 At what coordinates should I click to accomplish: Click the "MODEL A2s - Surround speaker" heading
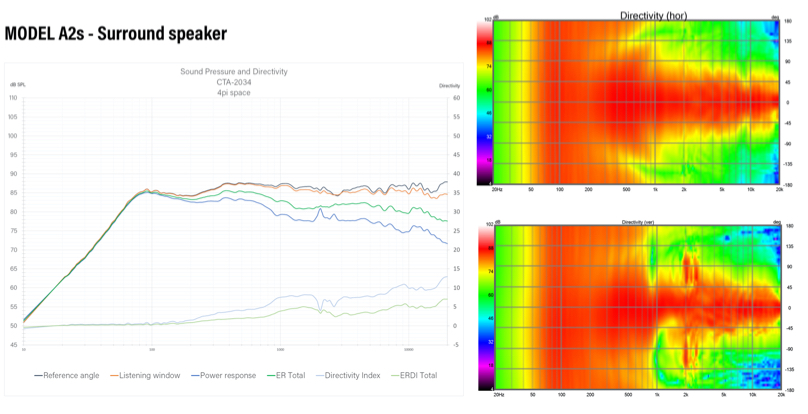(x=115, y=34)
